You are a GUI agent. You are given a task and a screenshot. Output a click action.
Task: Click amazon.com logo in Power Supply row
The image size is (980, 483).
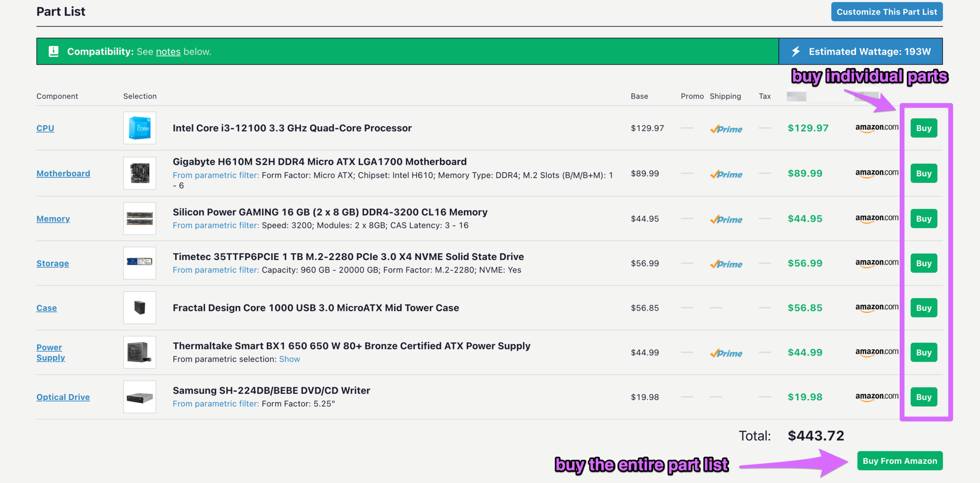click(877, 352)
